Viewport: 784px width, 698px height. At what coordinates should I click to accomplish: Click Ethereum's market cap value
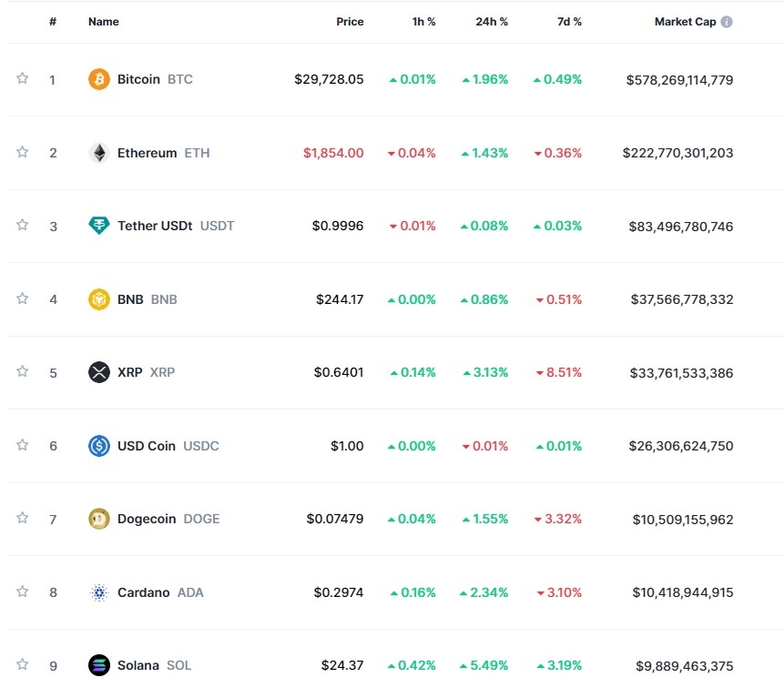click(677, 153)
